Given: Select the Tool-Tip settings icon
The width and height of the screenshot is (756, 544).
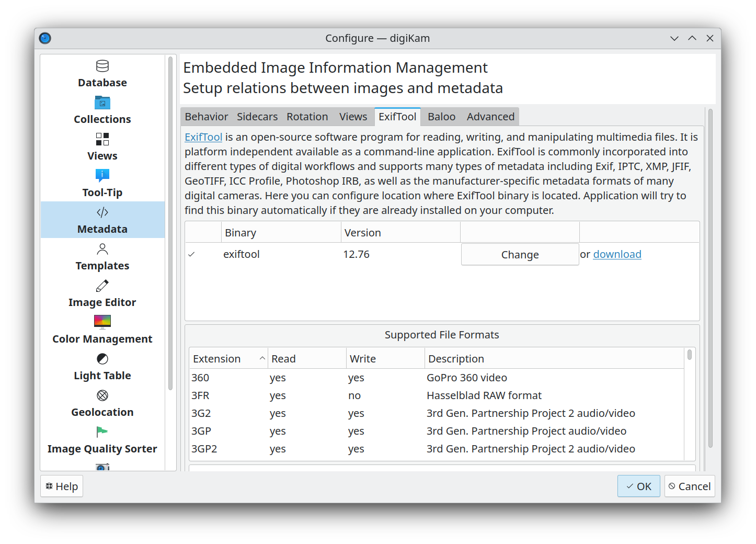Looking at the screenshot, I should 102,175.
